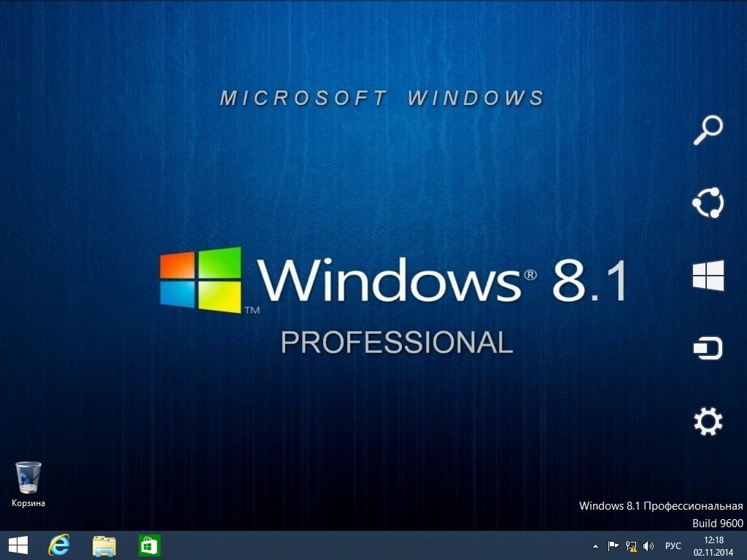Open the clock showing 12:18

(x=713, y=545)
